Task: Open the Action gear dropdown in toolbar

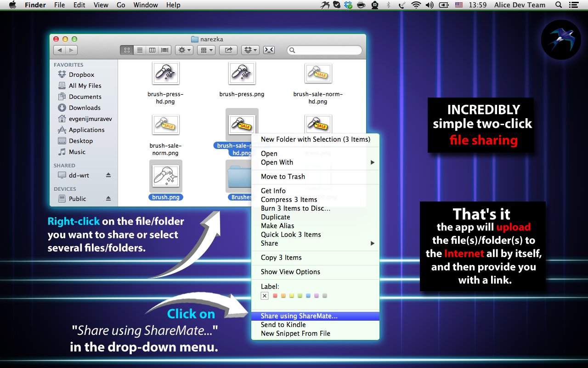Action: [184, 50]
